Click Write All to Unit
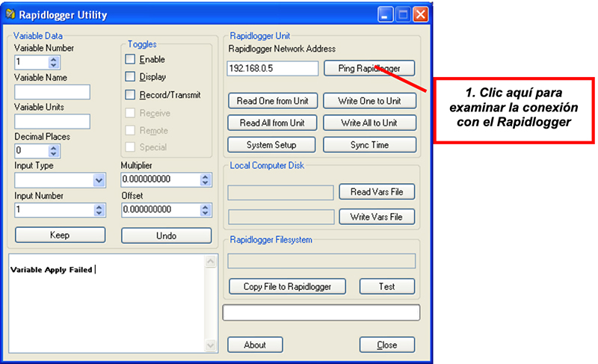Image resolution: width=598 pixels, height=364 pixels. pos(369,123)
